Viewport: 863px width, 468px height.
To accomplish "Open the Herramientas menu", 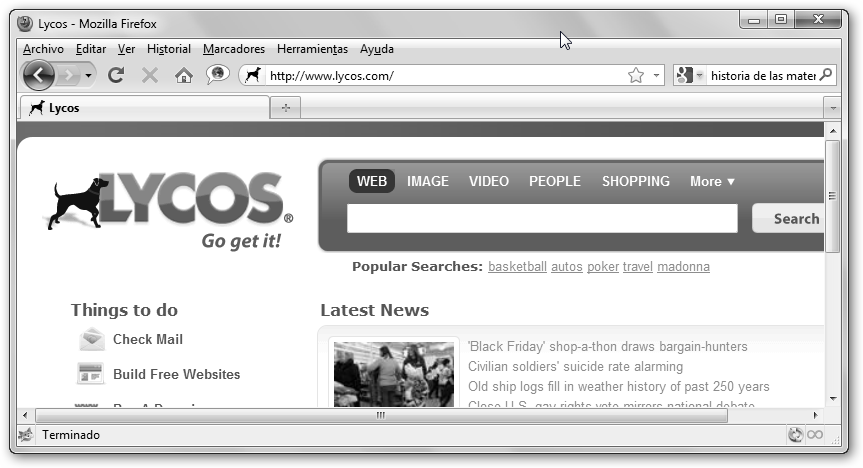I will pos(312,49).
